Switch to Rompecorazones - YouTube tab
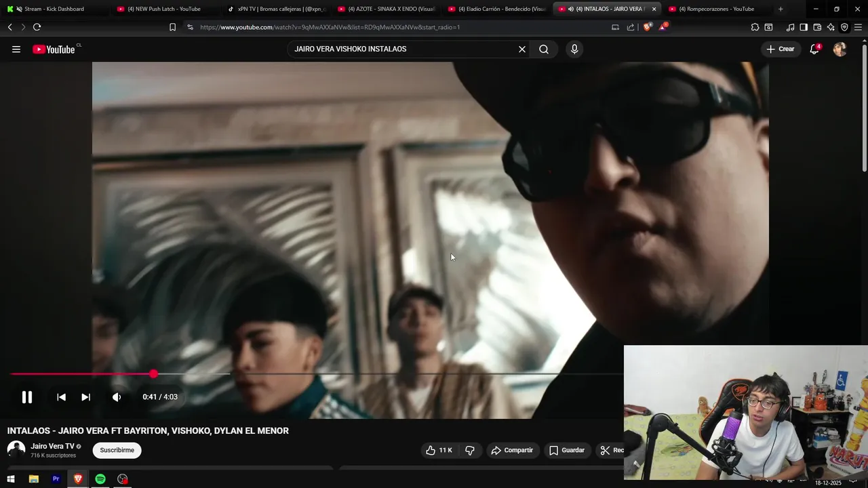This screenshot has width=868, height=488. tap(718, 9)
